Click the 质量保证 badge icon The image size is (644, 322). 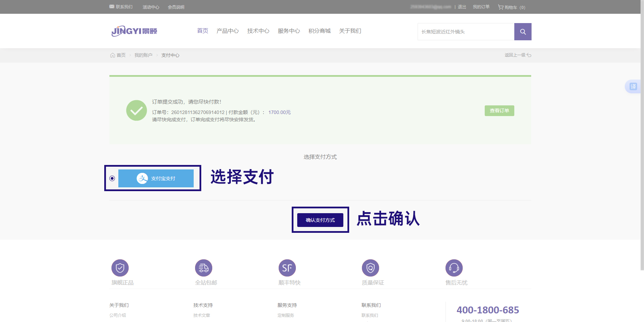pos(371,268)
